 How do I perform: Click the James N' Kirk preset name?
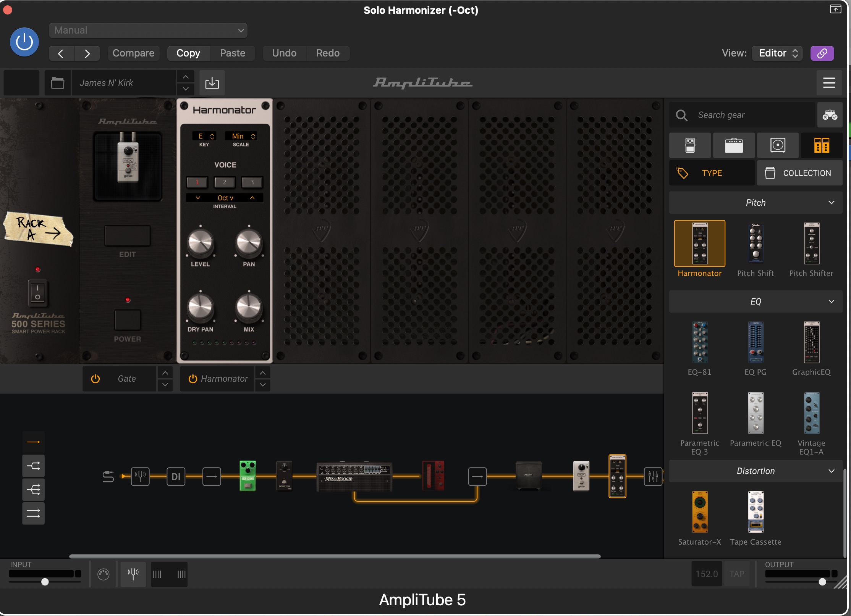pyautogui.click(x=124, y=83)
